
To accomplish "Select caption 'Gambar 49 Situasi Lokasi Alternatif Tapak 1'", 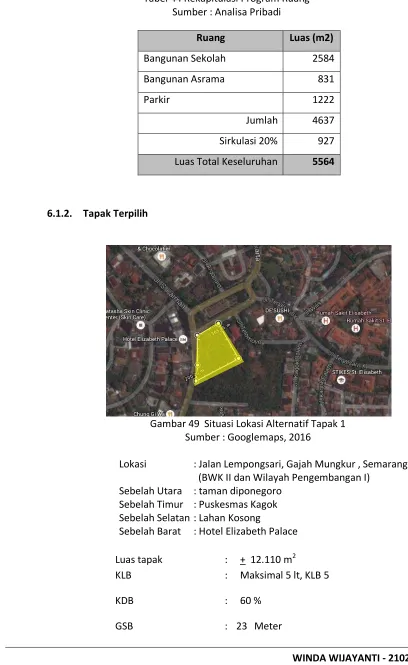I will [x=247, y=424].
